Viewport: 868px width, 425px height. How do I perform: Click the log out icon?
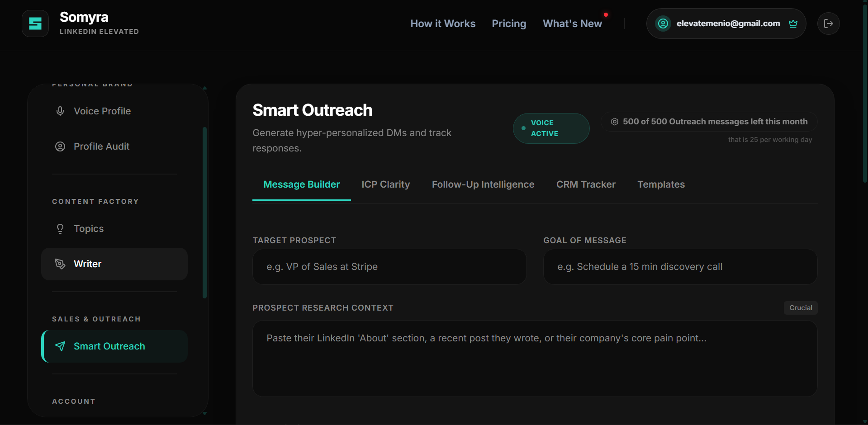(828, 24)
